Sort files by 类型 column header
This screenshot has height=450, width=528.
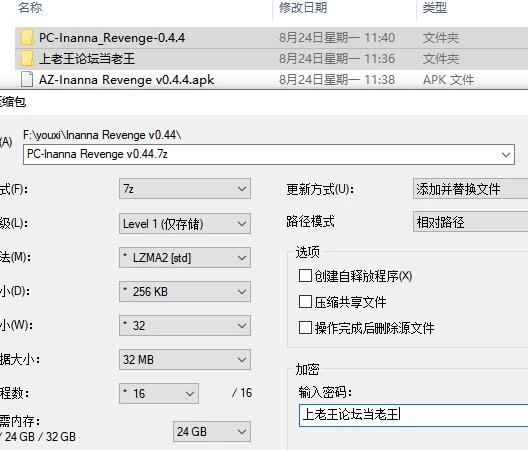coord(435,7)
